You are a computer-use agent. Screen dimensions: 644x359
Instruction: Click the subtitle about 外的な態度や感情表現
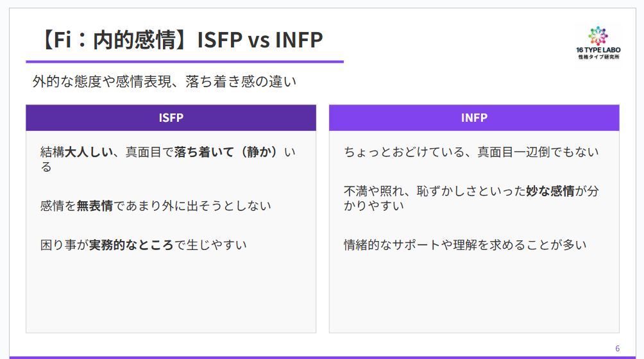click(x=164, y=82)
